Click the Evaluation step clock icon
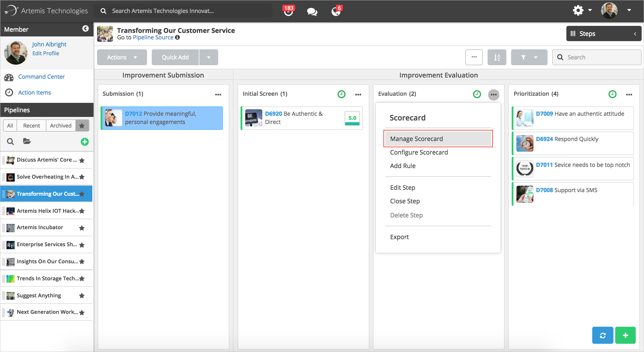 (x=477, y=94)
